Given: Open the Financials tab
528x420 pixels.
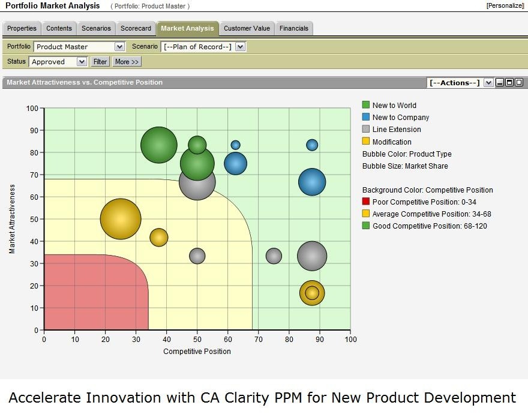Looking at the screenshot, I should [x=294, y=28].
